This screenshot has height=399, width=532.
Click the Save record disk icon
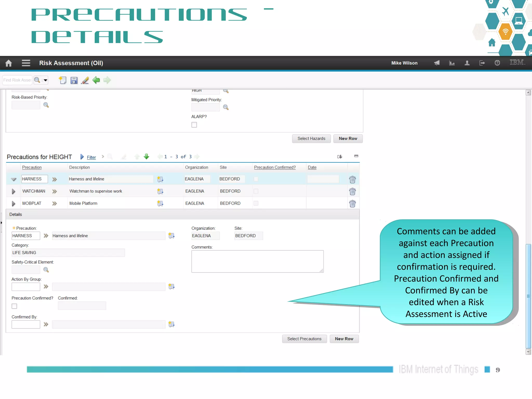74,80
